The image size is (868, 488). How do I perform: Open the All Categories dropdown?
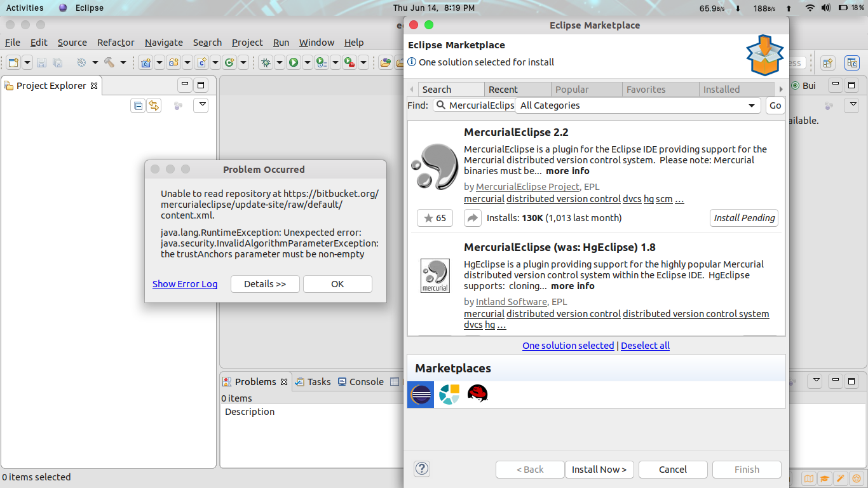[638, 105]
